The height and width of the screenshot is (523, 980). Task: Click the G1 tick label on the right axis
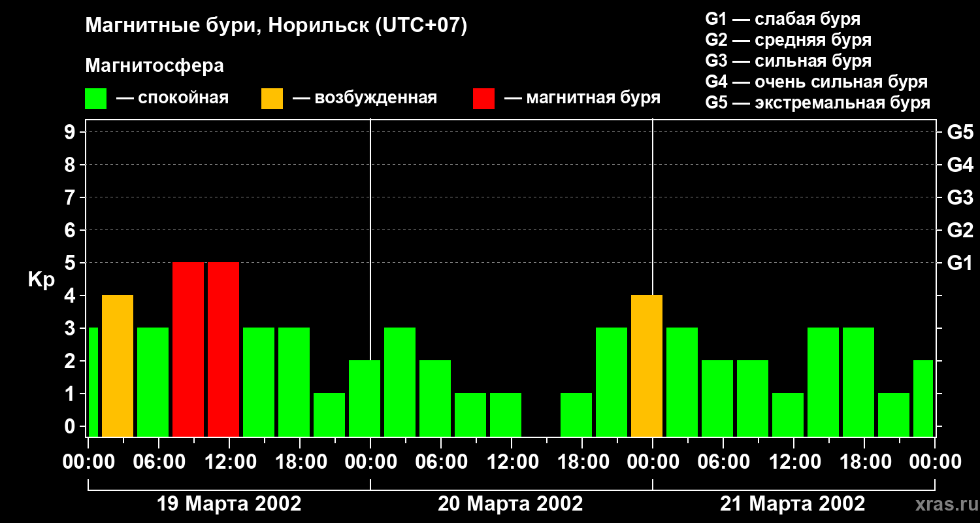click(x=960, y=263)
